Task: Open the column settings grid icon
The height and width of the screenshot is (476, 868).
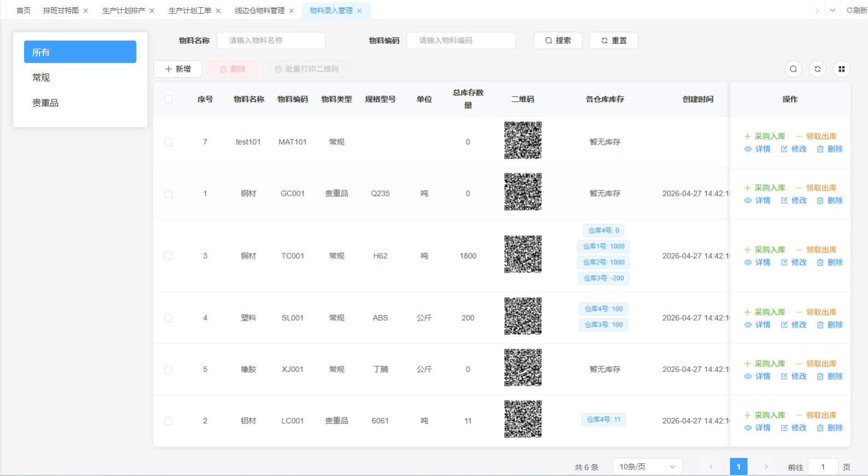Action: click(x=841, y=69)
